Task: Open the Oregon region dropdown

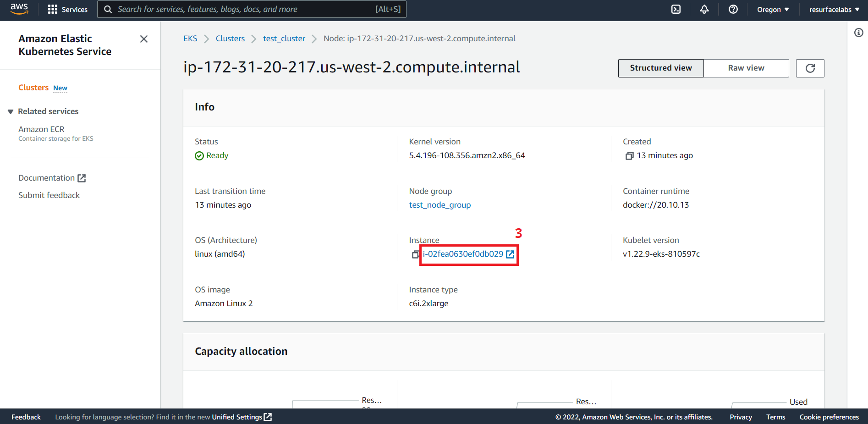Action: click(x=773, y=9)
